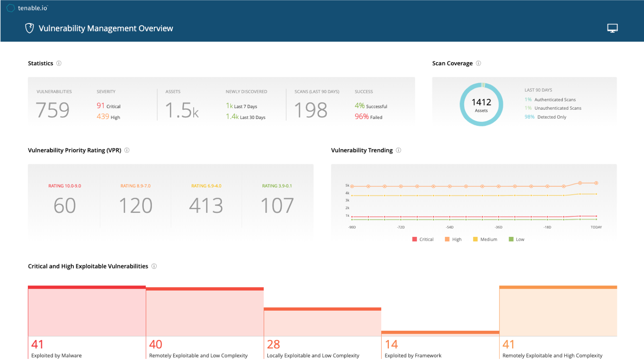Screen dimensions: 644x362
Task: Click the shield icon beside dashboard title
Action: coord(29,28)
